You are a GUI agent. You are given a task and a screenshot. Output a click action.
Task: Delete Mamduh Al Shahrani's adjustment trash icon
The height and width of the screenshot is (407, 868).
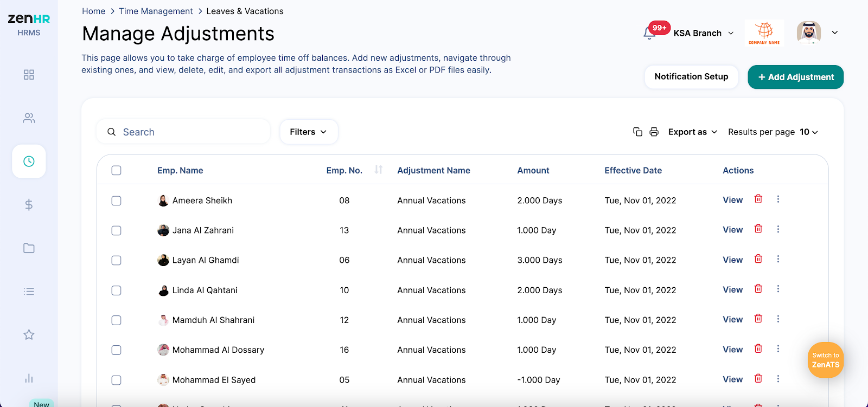coord(758,319)
